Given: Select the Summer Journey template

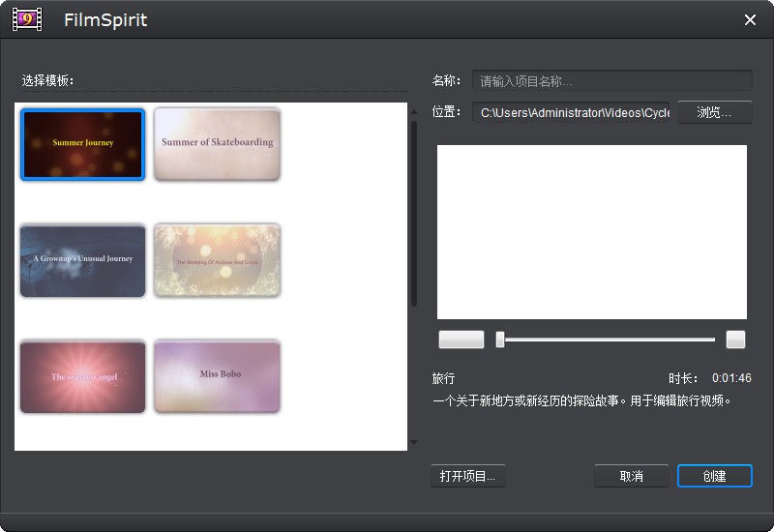Looking at the screenshot, I should click(x=83, y=144).
